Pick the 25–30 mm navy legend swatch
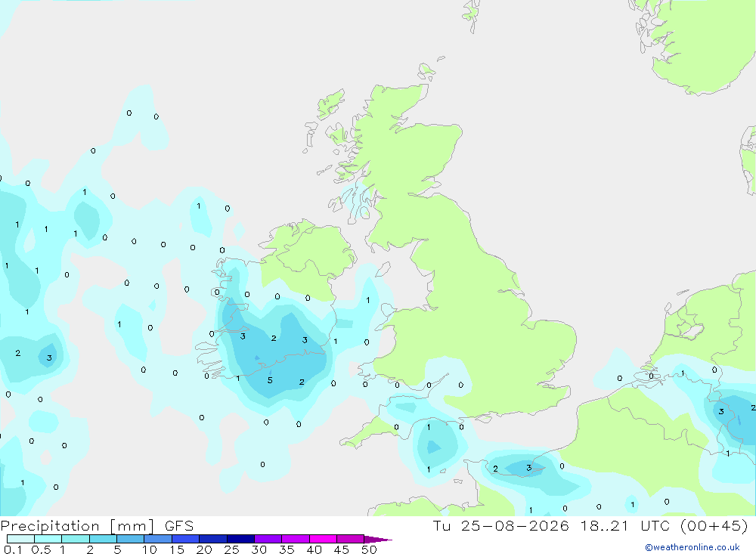Image resolution: width=756 pixels, height=554 pixels. coord(240,539)
